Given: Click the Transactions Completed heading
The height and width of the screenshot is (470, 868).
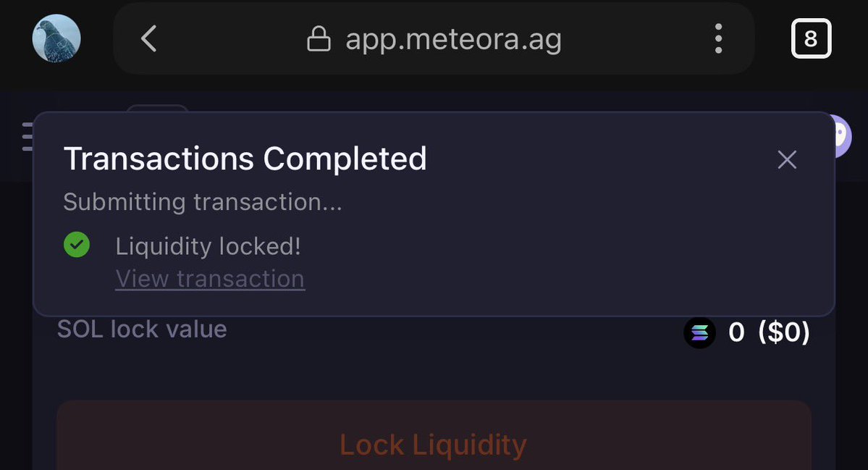Looking at the screenshot, I should point(245,159).
